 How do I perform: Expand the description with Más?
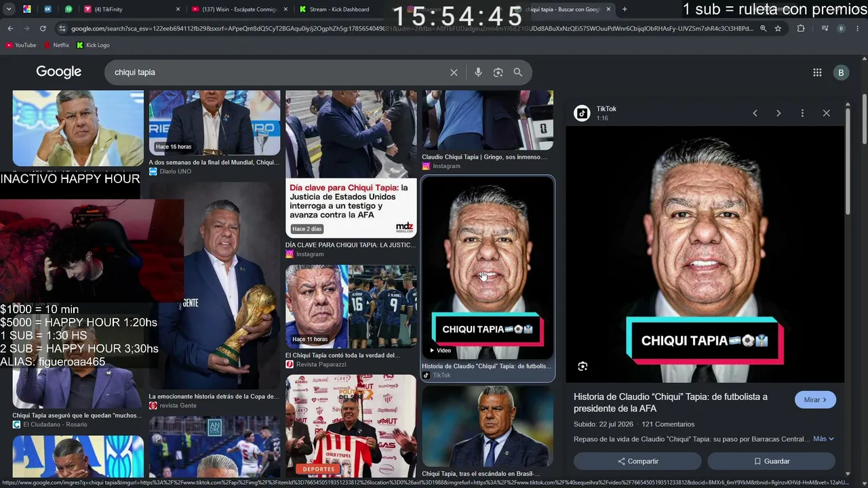(823, 439)
